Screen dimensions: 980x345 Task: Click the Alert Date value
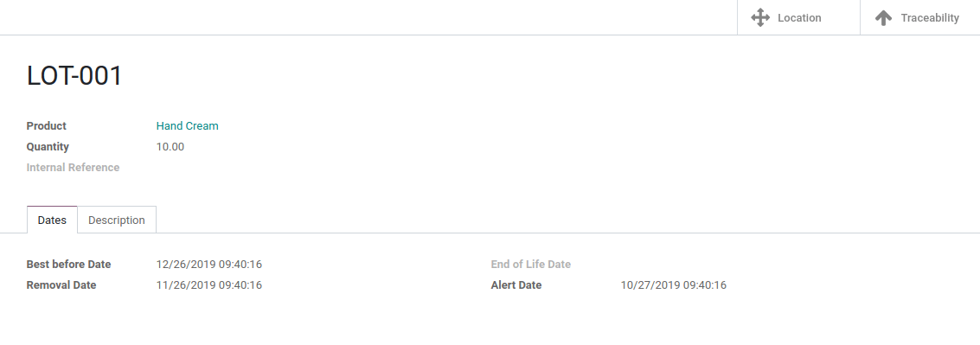(x=673, y=285)
